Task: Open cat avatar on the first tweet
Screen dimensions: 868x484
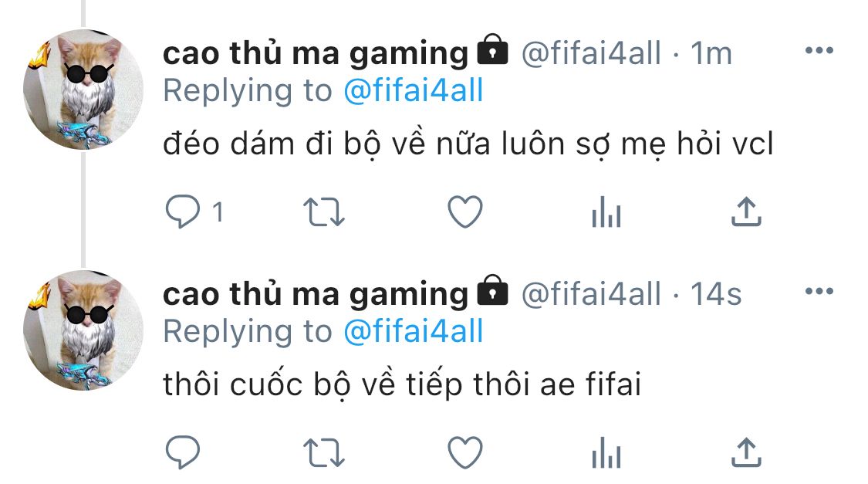Action: [83, 90]
